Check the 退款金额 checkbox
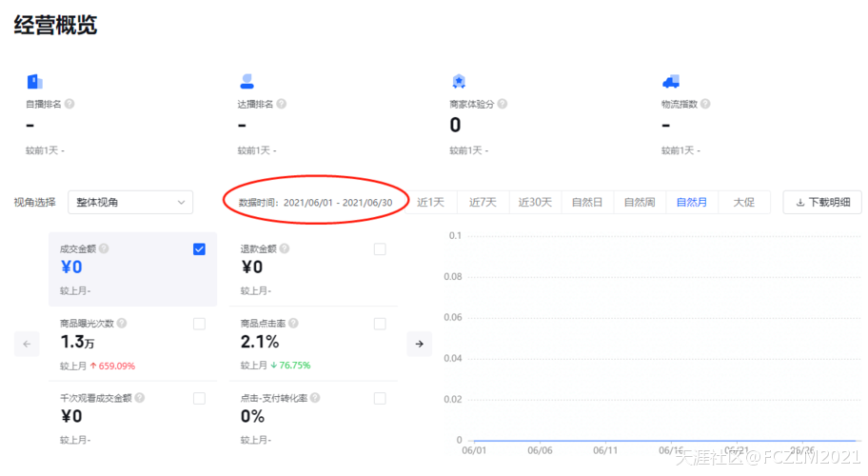Screen dimensions: 868x476 click(x=380, y=249)
